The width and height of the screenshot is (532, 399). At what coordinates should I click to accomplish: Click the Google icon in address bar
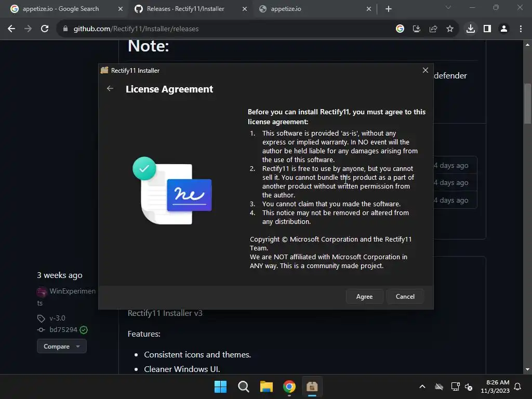coord(400,29)
